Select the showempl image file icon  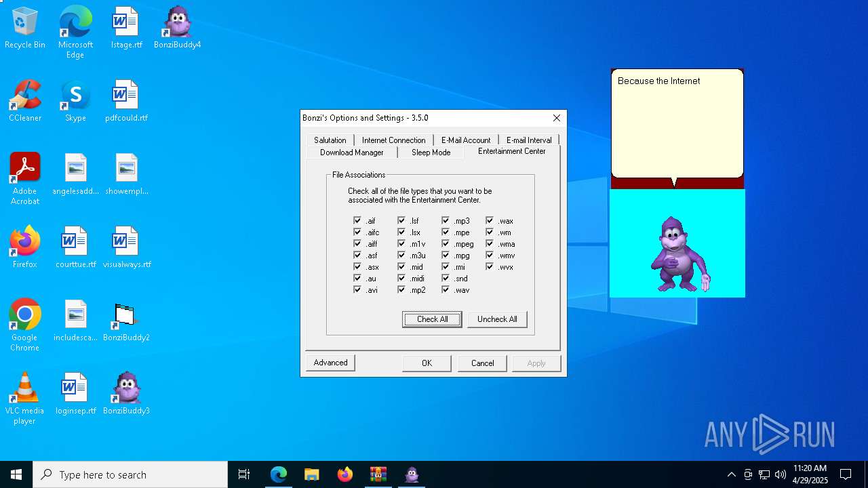(x=126, y=174)
